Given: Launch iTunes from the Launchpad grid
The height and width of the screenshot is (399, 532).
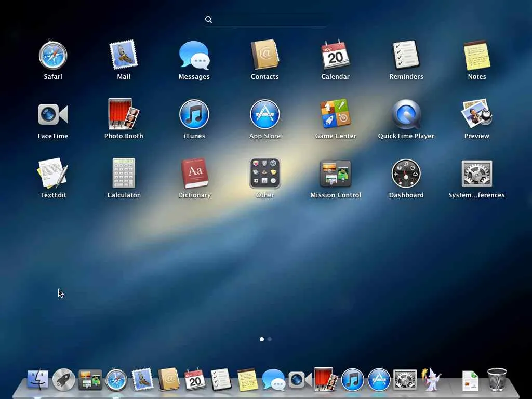Looking at the screenshot, I should 194,114.
